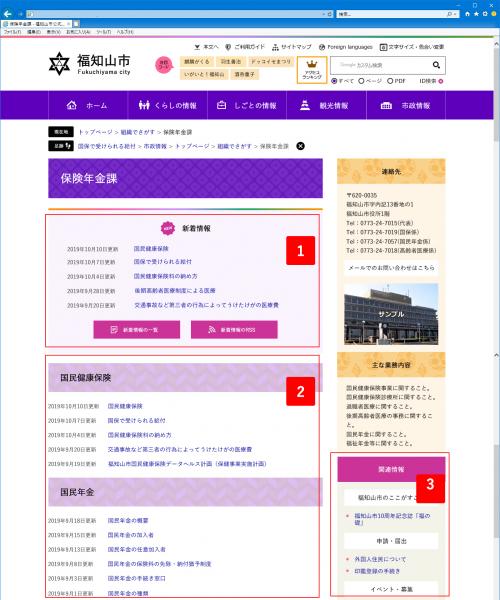The height and width of the screenshot is (600, 500).
Task: Select the 保険年金課 browser tab
Action: 36,24
